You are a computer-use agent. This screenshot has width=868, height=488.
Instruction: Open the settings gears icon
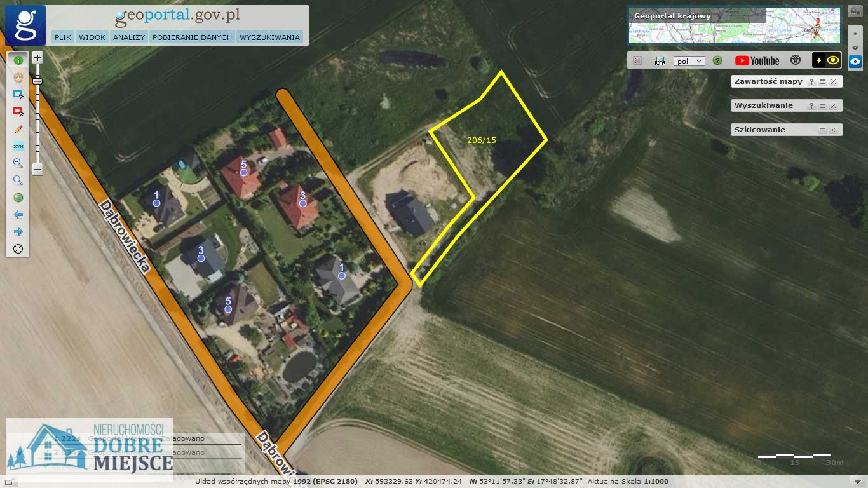(x=855, y=11)
